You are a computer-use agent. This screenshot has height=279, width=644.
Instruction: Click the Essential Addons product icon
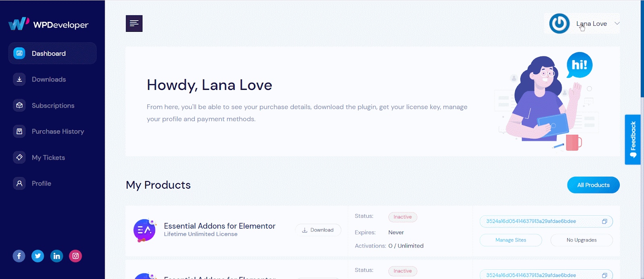tap(144, 230)
